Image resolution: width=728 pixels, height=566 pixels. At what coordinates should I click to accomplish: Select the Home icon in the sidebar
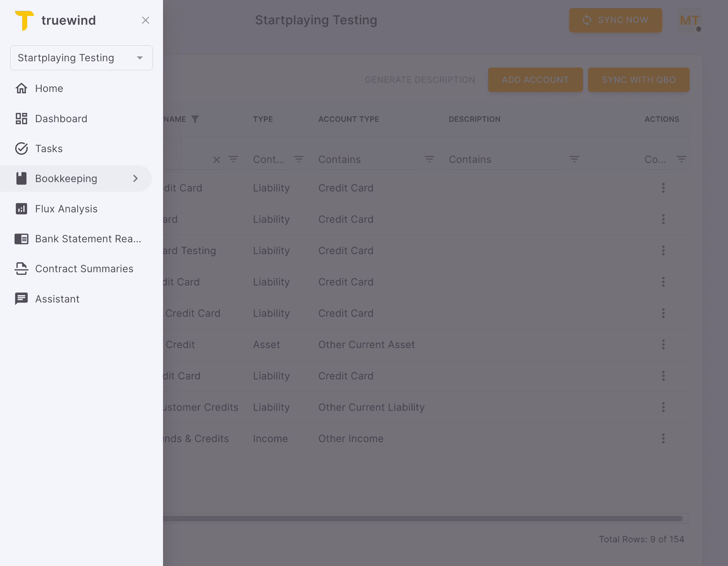(22, 88)
